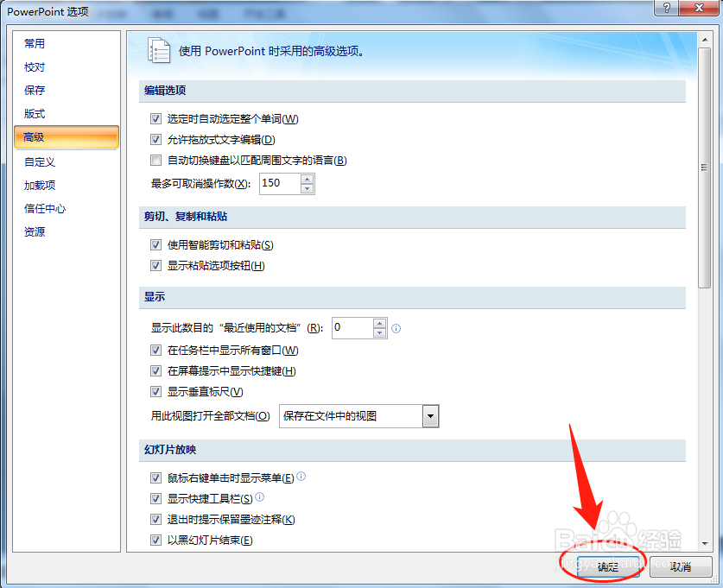Click scrollbar down arrow

click(x=705, y=544)
